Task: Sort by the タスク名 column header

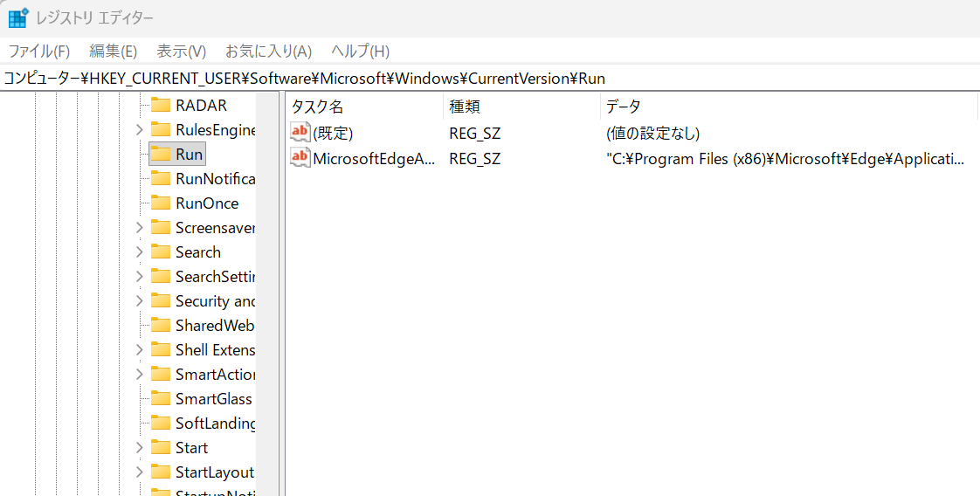Action: pos(364,107)
